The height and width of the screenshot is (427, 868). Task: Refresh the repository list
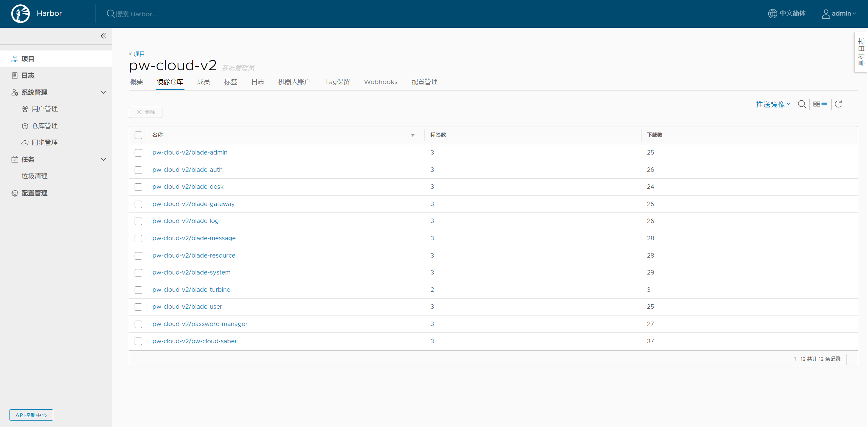(x=838, y=104)
